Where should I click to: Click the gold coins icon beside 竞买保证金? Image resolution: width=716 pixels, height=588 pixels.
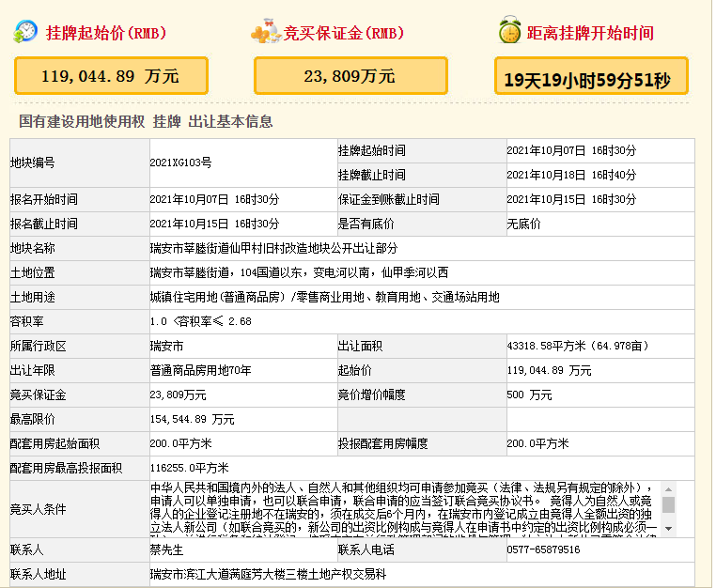[266, 32]
